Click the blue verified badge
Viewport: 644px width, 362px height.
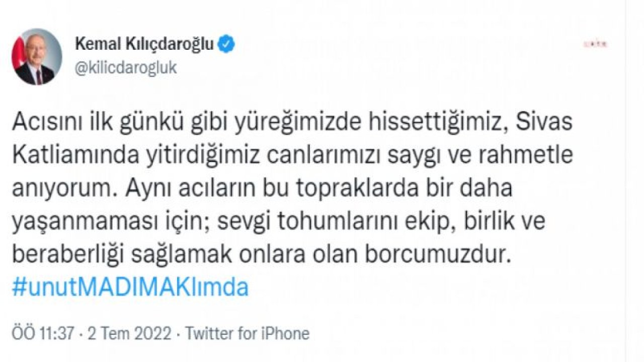(226, 44)
